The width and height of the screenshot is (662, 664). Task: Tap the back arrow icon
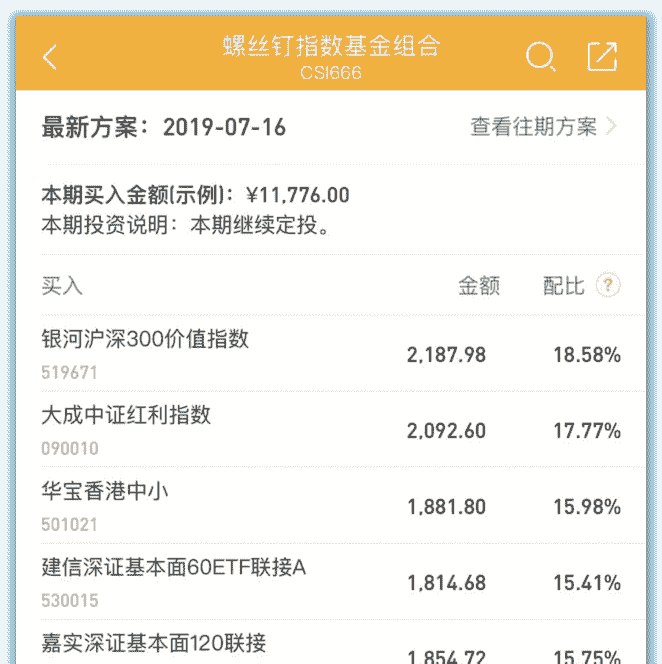click(x=50, y=57)
